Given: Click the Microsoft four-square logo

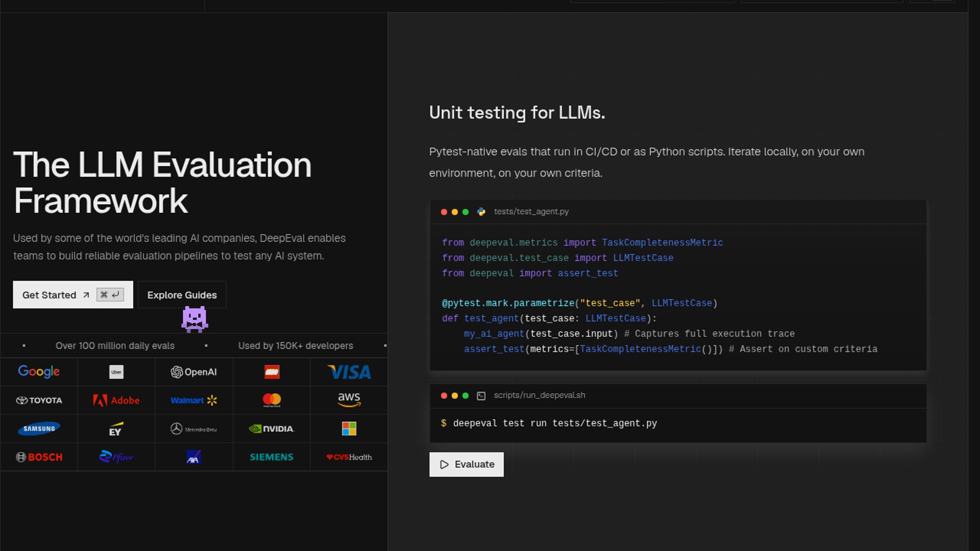Looking at the screenshot, I should [349, 429].
